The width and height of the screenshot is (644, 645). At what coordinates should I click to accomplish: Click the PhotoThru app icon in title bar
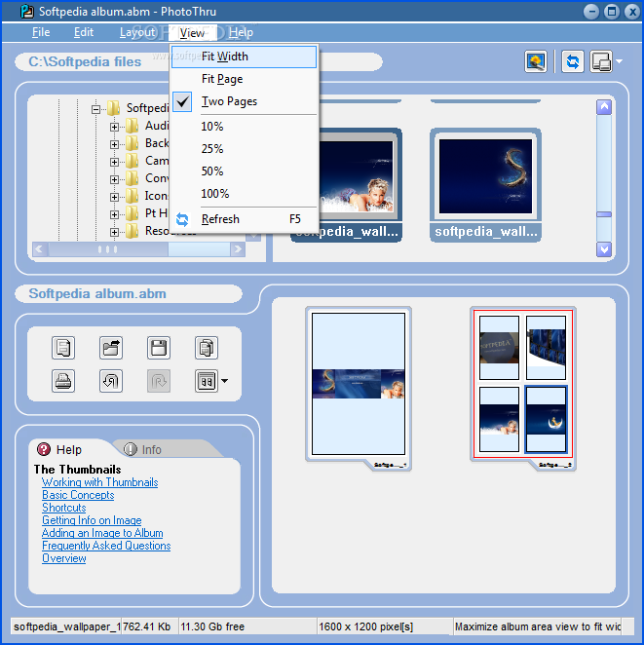click(26, 11)
